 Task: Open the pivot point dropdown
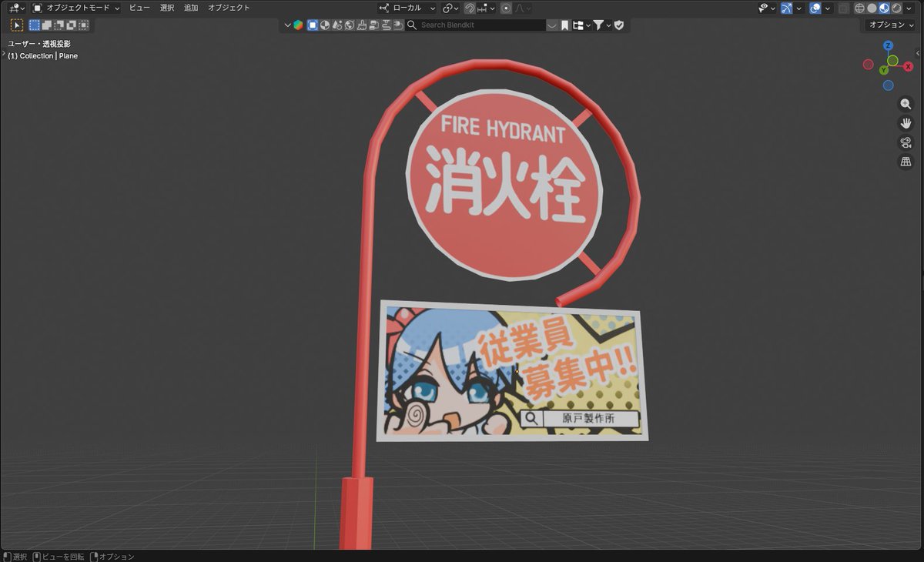click(x=451, y=8)
